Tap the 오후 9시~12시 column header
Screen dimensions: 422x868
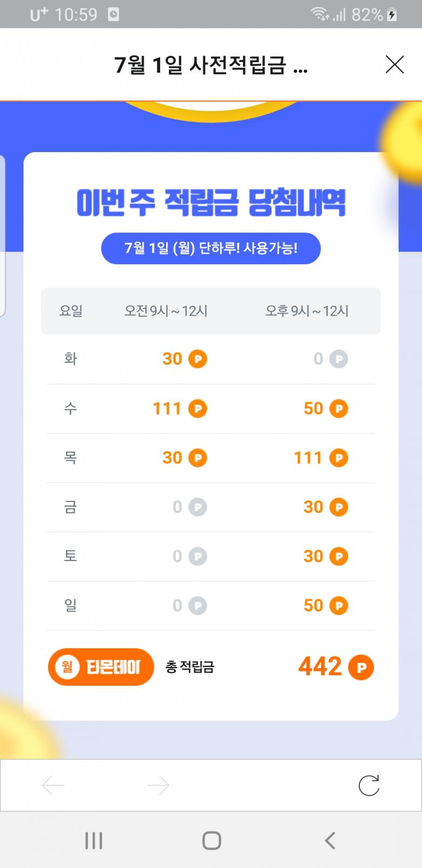tap(307, 311)
